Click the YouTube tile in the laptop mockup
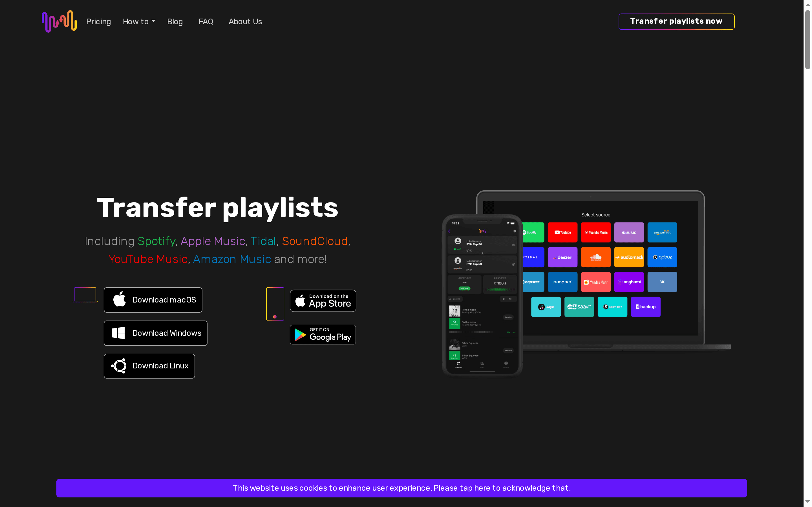The image size is (812, 507). (x=562, y=232)
